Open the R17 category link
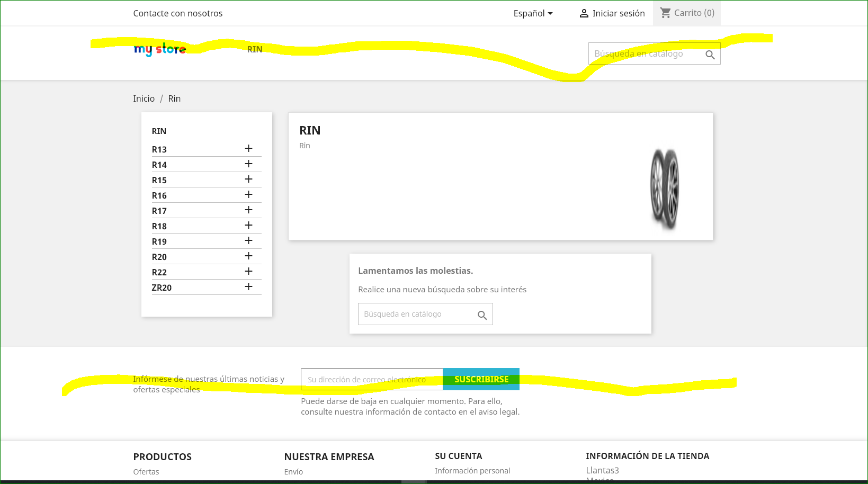This screenshot has width=868, height=484. tap(159, 211)
